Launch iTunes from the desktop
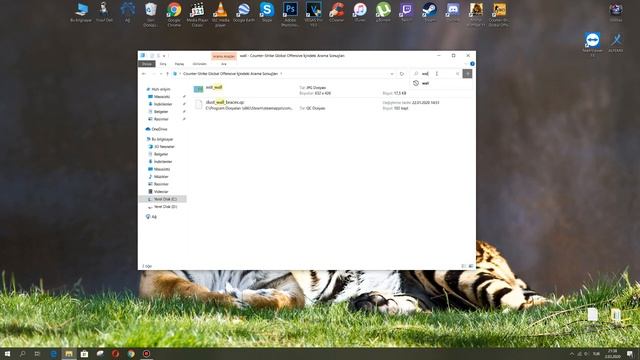The width and height of the screenshot is (640, 360). (360, 12)
